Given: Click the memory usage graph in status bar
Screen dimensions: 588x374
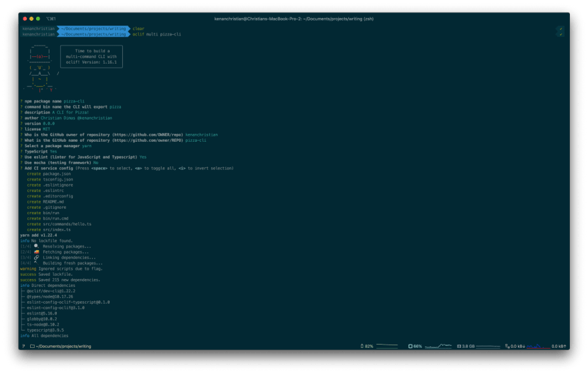Looking at the screenshot, I should click(488, 346).
